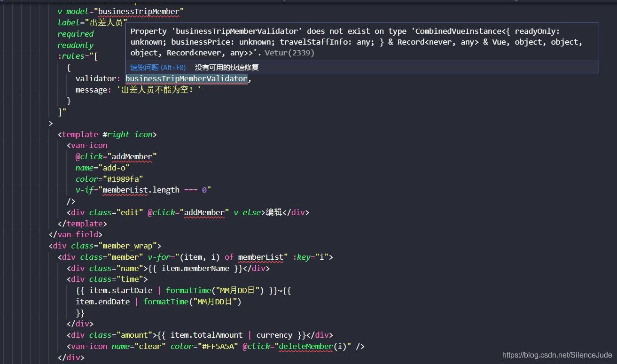This screenshot has height=364, width=617.
Task: Place cursor on v-model "businessTripMember" value
Action: pyautogui.click(x=139, y=11)
